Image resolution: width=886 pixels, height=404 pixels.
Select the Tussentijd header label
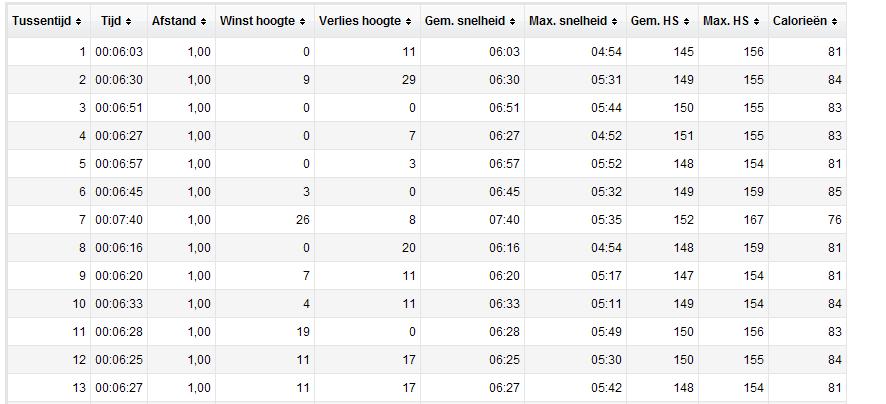[x=42, y=21]
